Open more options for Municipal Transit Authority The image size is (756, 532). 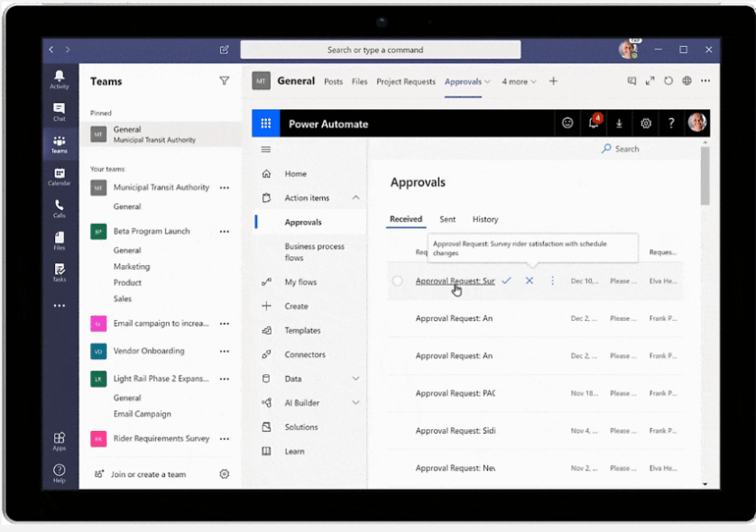(224, 187)
